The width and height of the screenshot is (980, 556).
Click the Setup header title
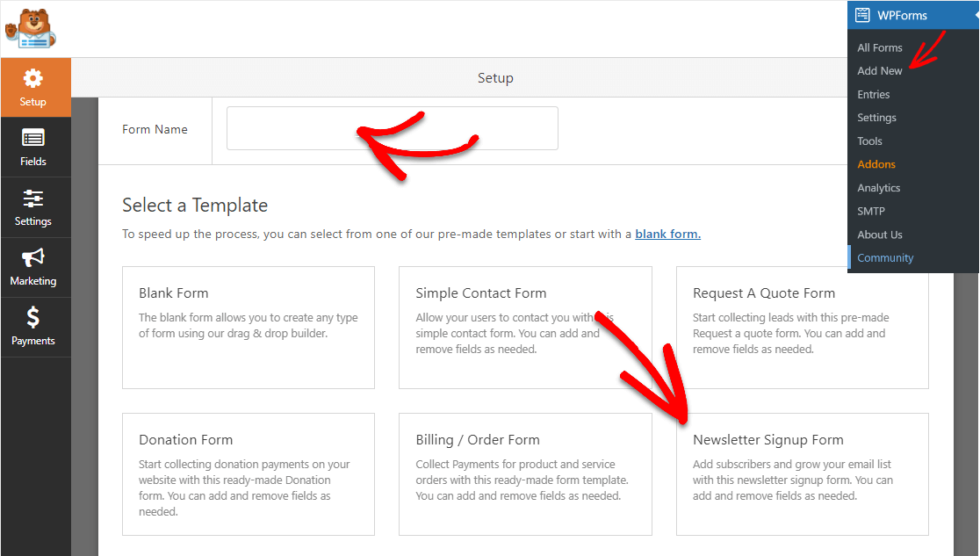pos(495,78)
